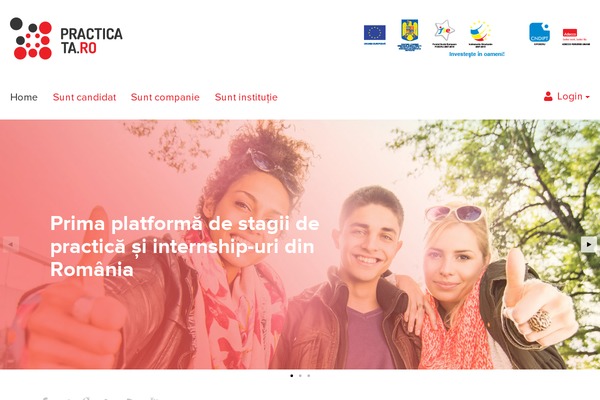Click the Instrumente Structurale logo
Viewport: 600px width, 400px height.
pos(481,33)
